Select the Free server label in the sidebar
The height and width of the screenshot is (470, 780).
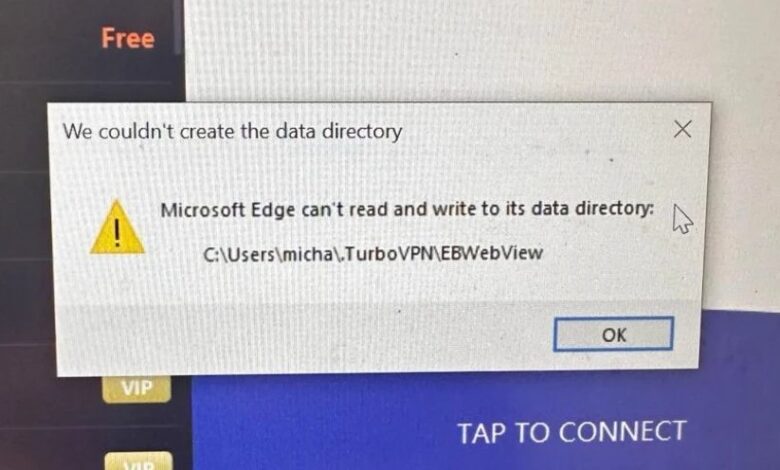(x=128, y=38)
